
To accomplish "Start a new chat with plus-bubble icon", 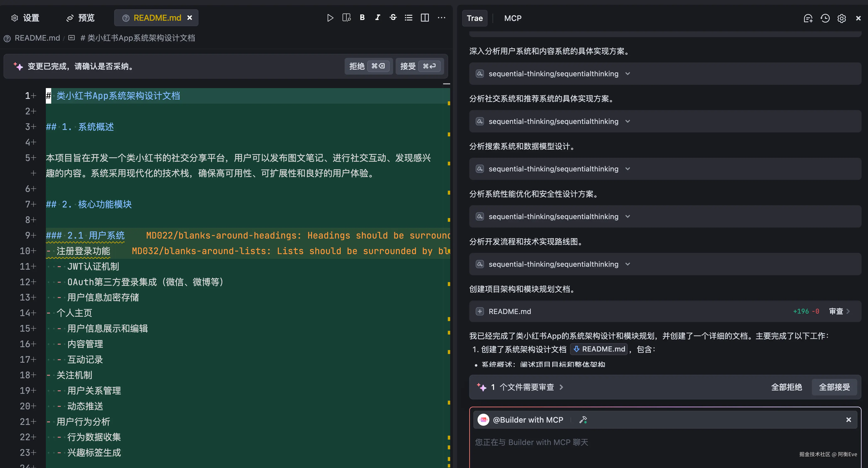I will (x=808, y=18).
